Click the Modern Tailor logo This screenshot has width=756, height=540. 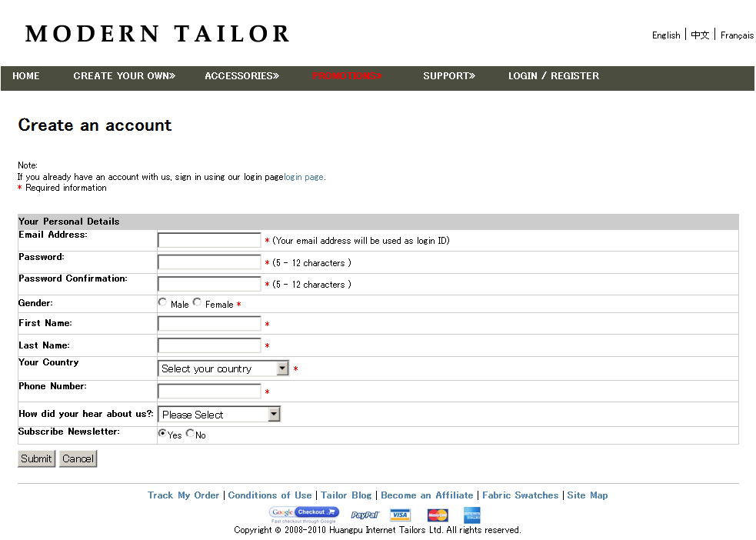click(158, 34)
